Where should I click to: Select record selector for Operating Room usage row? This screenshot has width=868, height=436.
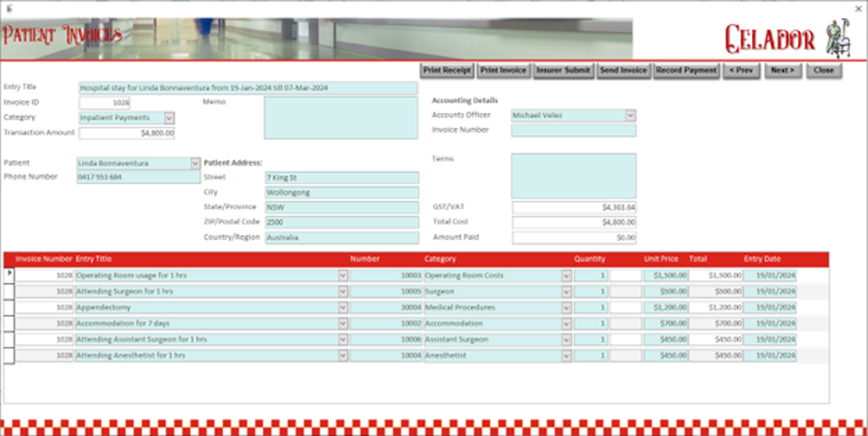[x=9, y=275]
